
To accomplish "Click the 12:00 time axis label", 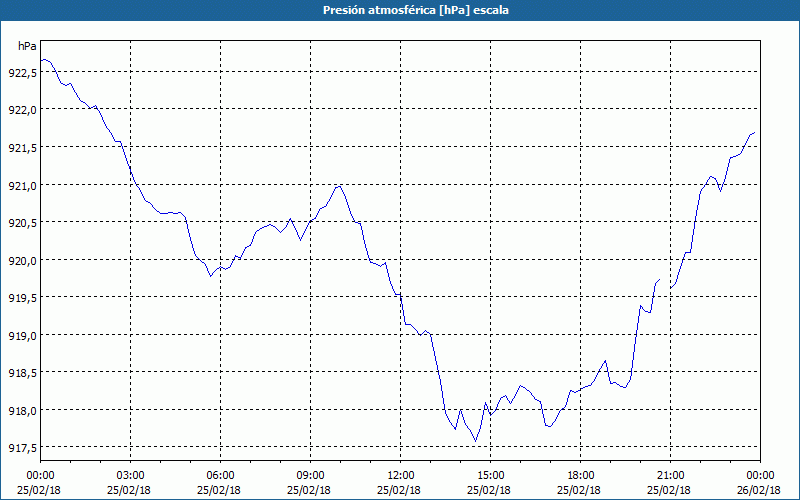I will point(401,476).
